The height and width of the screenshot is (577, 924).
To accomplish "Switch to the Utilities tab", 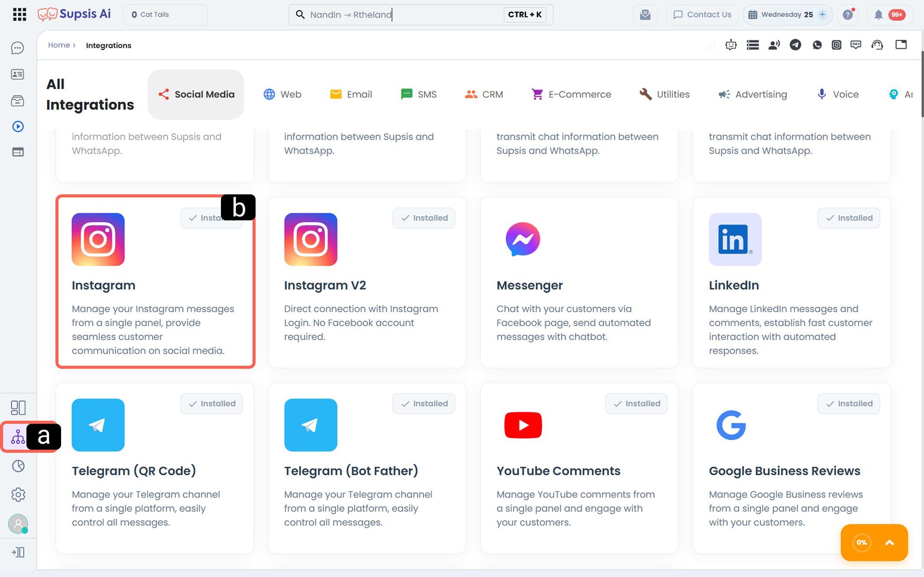I will point(665,94).
